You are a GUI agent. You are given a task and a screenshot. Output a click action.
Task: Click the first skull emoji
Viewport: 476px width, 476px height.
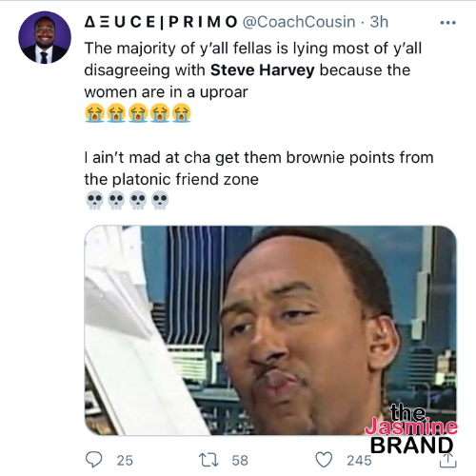coord(94,200)
